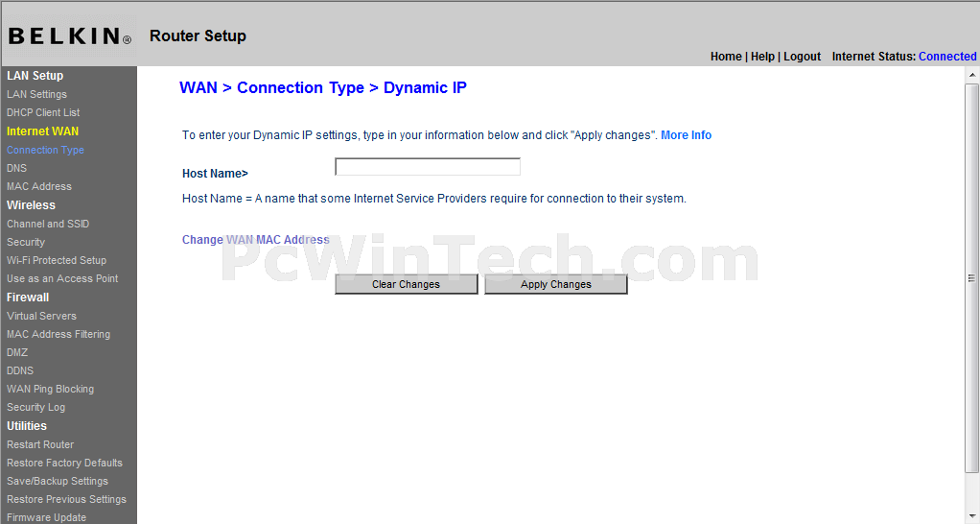The image size is (980, 524).
Task: Open Channel and SSID settings
Action: pos(48,224)
